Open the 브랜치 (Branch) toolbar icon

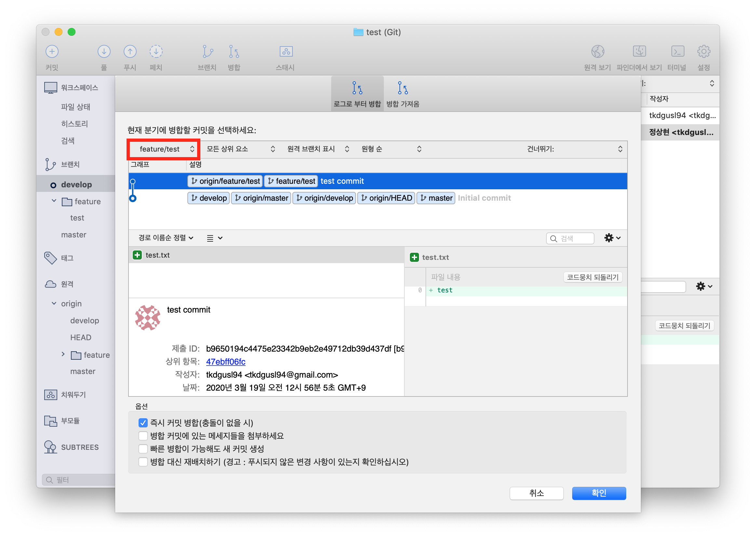[207, 52]
